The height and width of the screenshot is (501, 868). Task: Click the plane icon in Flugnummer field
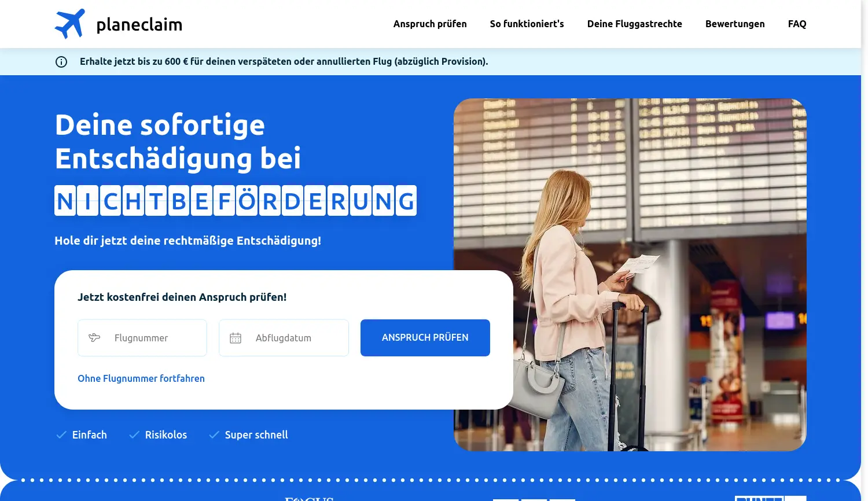(94, 338)
